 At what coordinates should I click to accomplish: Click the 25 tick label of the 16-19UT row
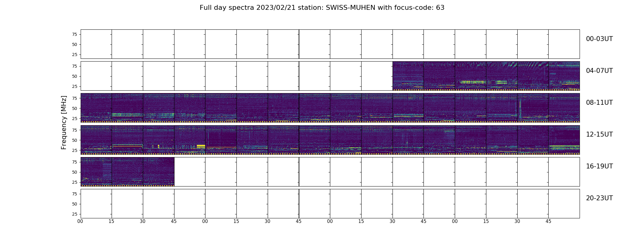click(x=75, y=182)
